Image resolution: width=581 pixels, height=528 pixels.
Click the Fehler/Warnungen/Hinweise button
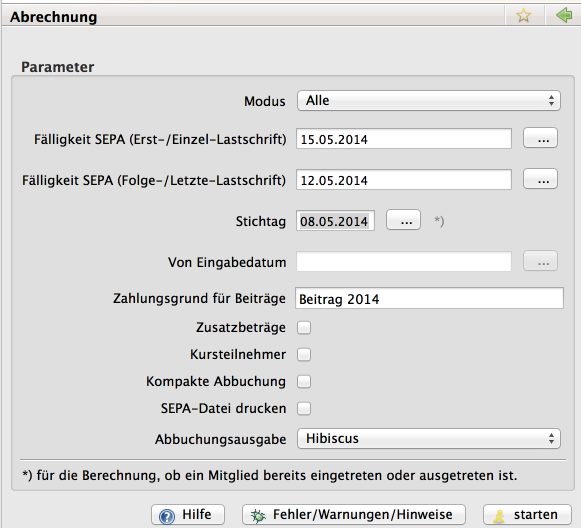click(x=354, y=515)
